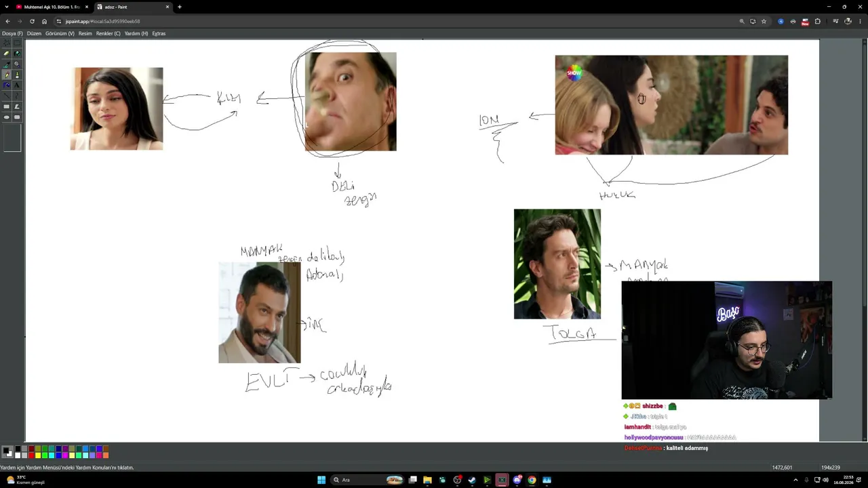Select the Brush tool
This screenshot has width=868, height=488.
18,75
